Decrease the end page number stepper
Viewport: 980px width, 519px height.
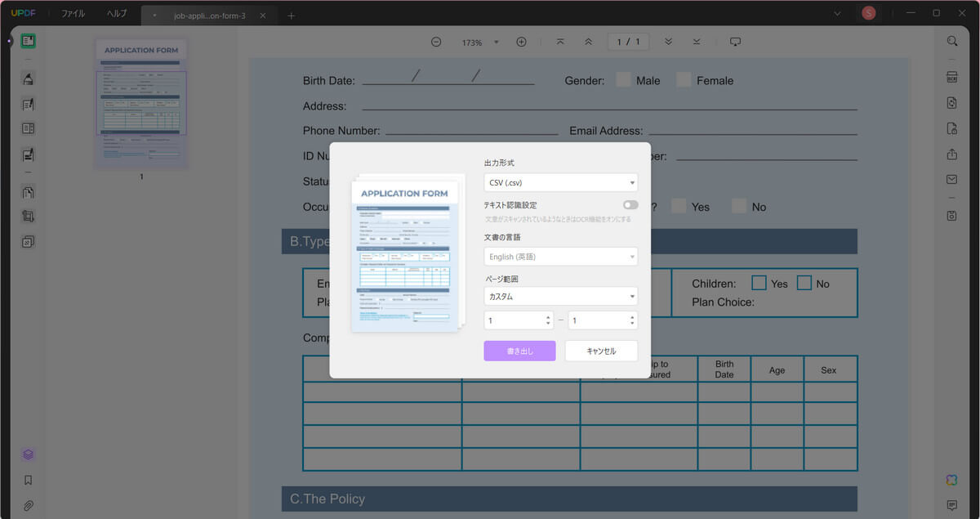(632, 324)
